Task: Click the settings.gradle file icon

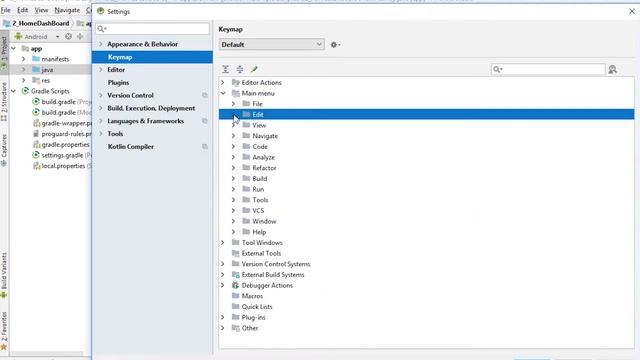Action: point(36,155)
